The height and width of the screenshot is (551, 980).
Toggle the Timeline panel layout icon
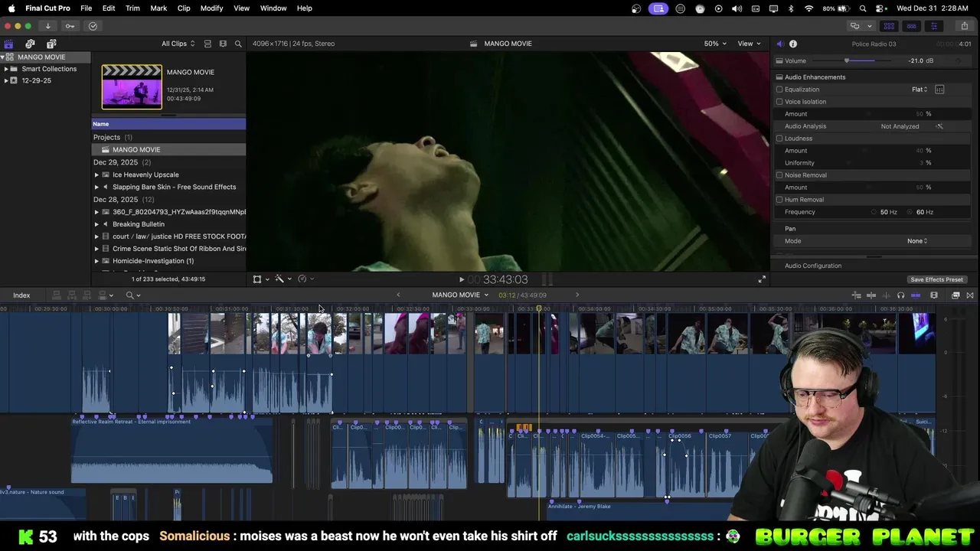tap(911, 26)
